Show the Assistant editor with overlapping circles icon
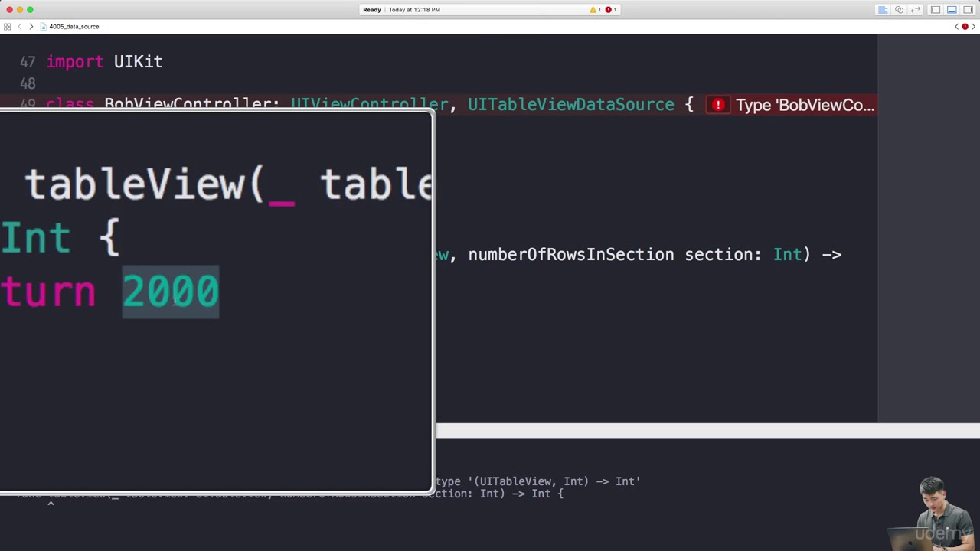Viewport: 980px width, 551px height. tap(899, 10)
